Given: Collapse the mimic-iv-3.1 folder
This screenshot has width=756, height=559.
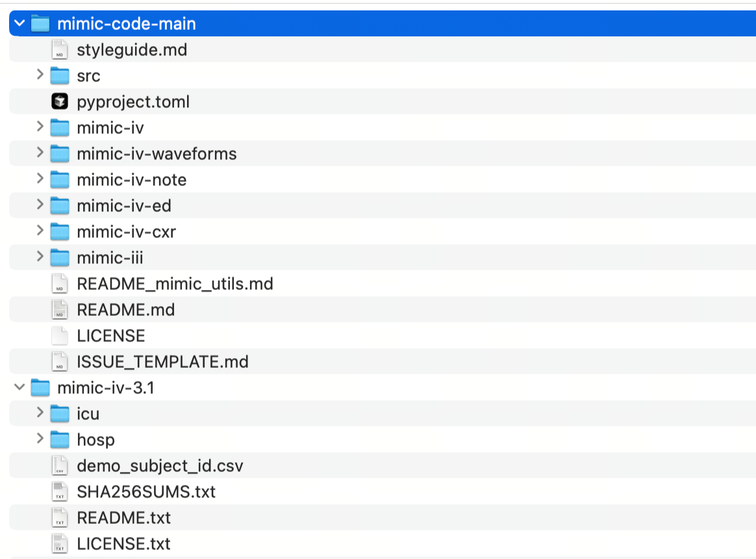Looking at the screenshot, I should coord(19,388).
